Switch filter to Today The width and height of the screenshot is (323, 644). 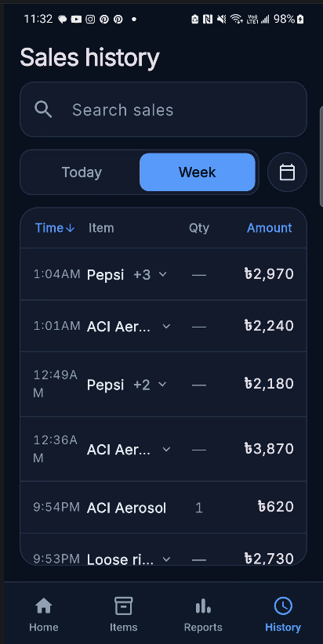tap(82, 172)
